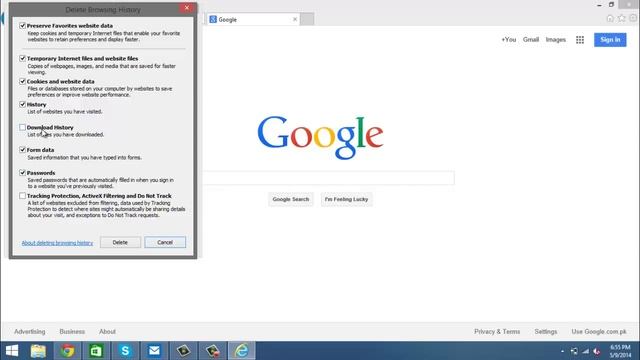Click I'm Feeling Lucky button
The image size is (640, 360).
[x=347, y=199]
